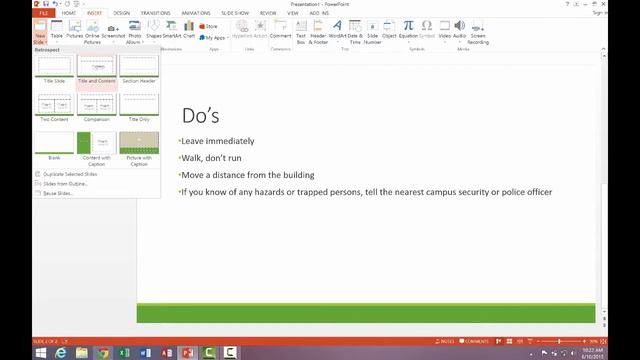Open Header & Footer
The image size is (640, 360).
318,32
